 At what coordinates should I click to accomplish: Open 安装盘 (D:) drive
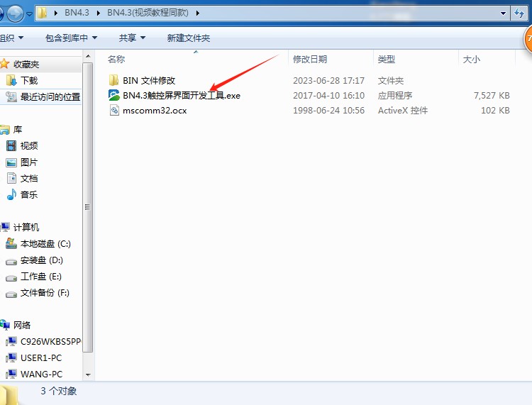coord(42,260)
